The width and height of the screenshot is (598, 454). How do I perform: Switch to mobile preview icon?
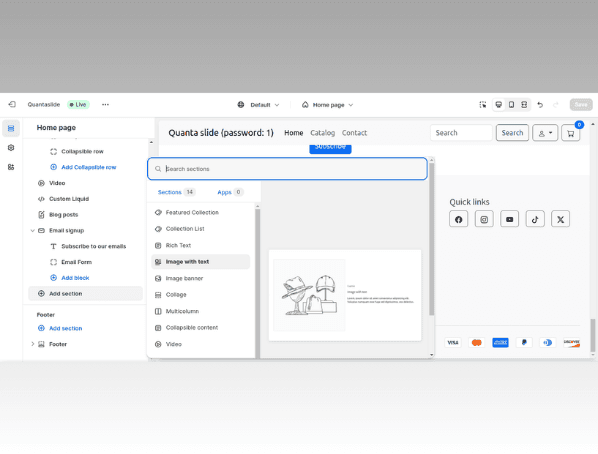point(511,105)
